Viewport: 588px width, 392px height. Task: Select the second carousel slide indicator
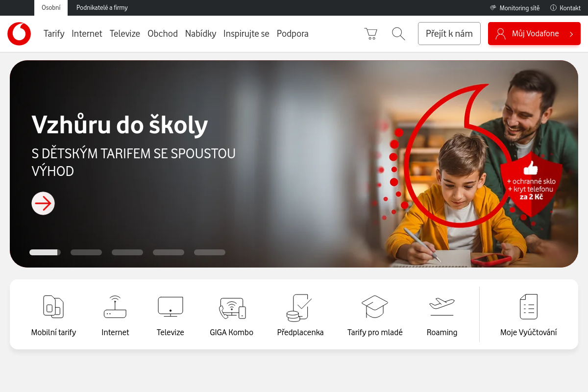(86, 252)
